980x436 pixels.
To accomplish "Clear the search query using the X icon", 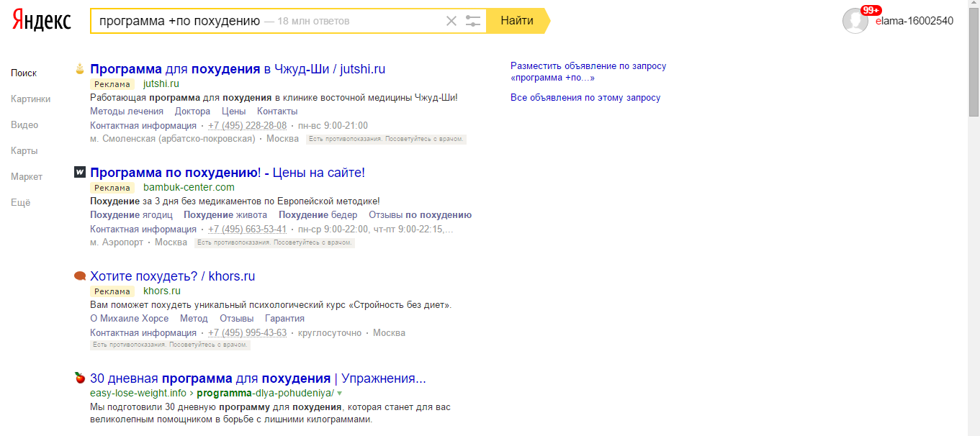I will tap(451, 21).
